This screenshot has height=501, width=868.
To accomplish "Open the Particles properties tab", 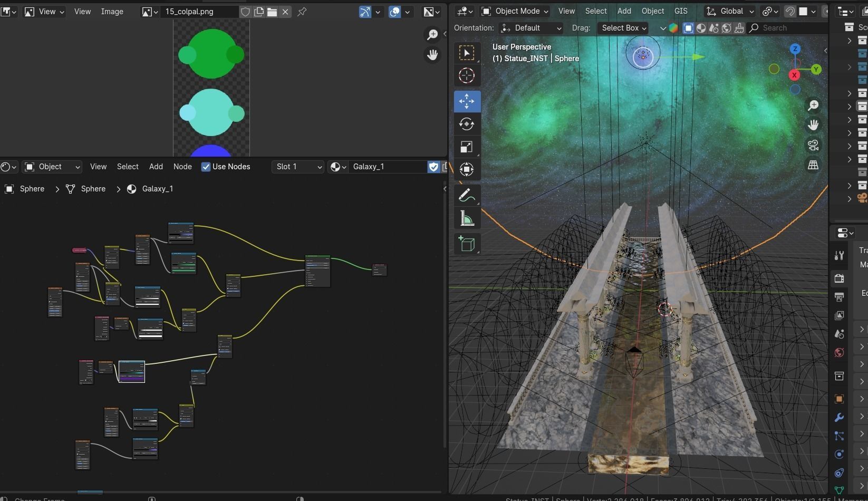I will [839, 436].
